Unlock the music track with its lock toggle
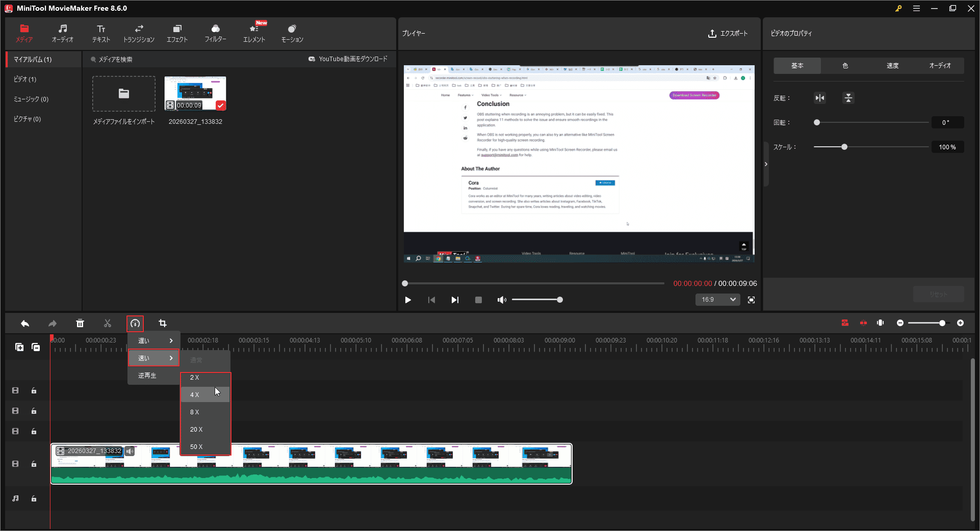Image resolution: width=980 pixels, height=531 pixels. pyautogui.click(x=34, y=498)
